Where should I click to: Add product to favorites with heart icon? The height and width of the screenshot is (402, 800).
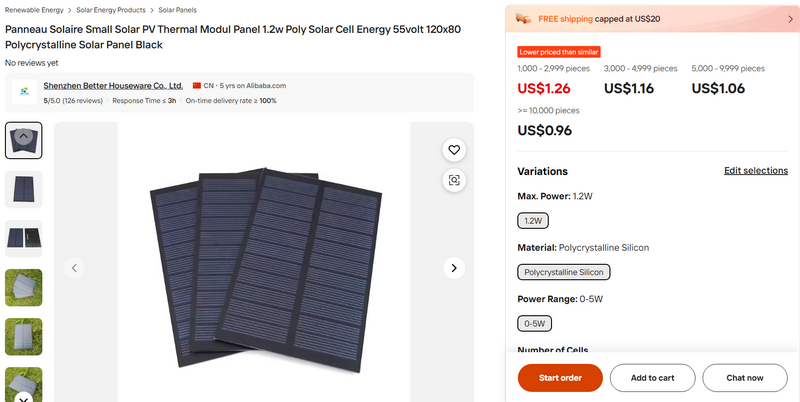(454, 150)
